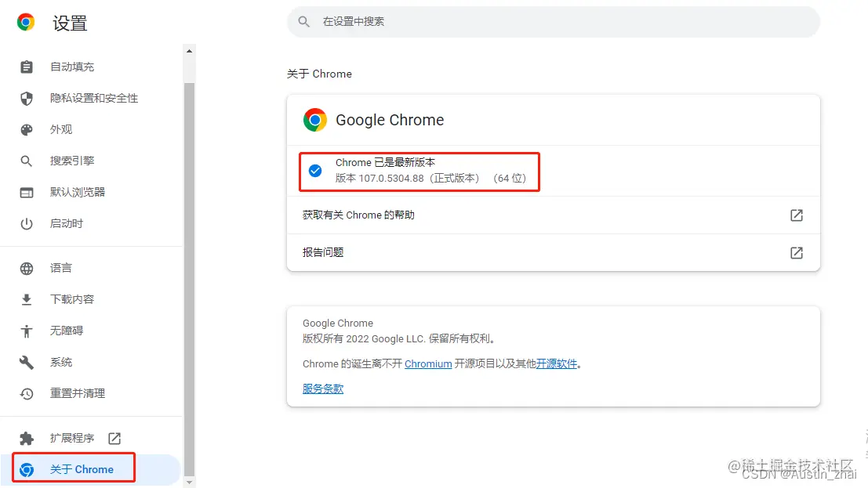
Task: Follow the 开源软件 hyperlink
Action: 557,364
